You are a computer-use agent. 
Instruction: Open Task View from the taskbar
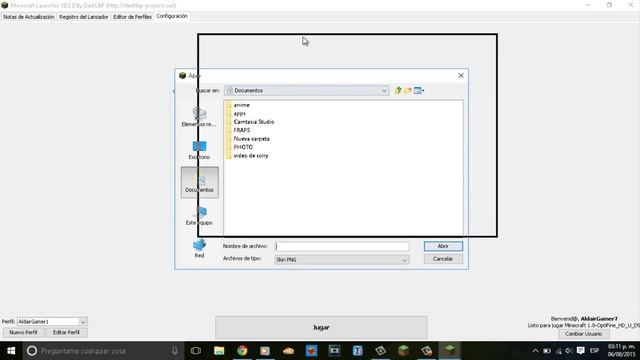pos(196,351)
